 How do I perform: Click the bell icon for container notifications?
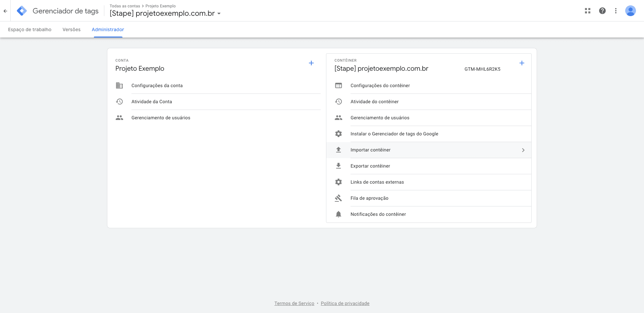click(338, 214)
